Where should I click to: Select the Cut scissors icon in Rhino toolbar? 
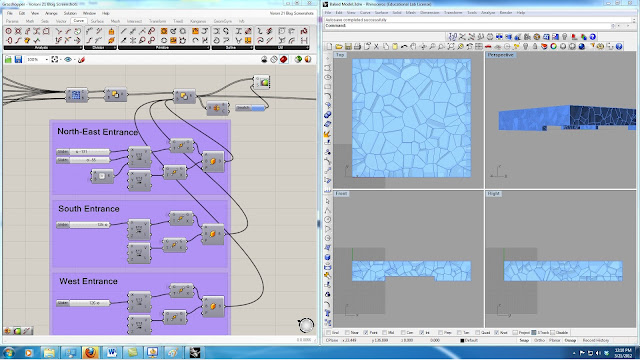click(376, 47)
